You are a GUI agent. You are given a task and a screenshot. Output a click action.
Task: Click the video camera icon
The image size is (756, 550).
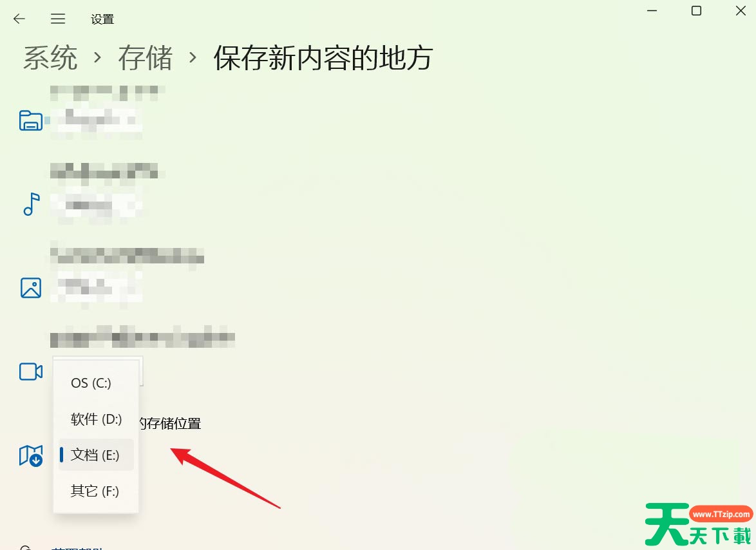pyautogui.click(x=31, y=372)
